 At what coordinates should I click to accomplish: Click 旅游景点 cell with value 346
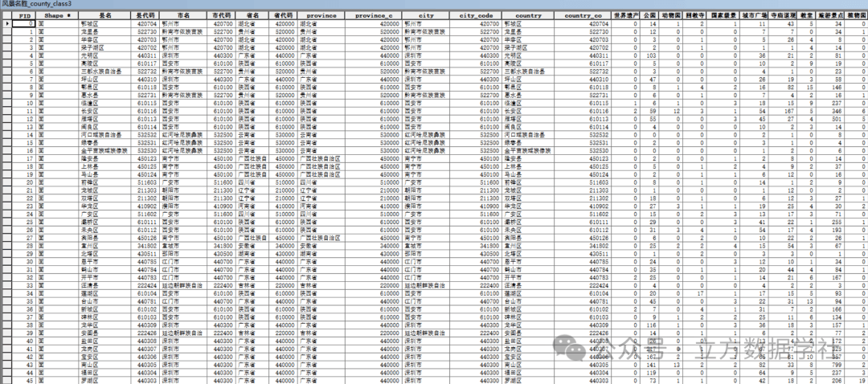tap(830, 111)
